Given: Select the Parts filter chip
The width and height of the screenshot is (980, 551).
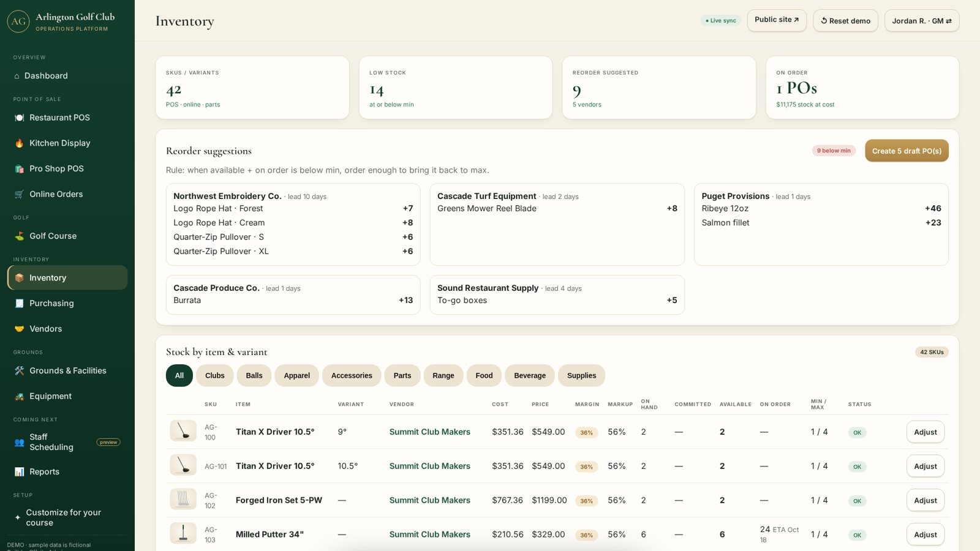Looking at the screenshot, I should [402, 376].
